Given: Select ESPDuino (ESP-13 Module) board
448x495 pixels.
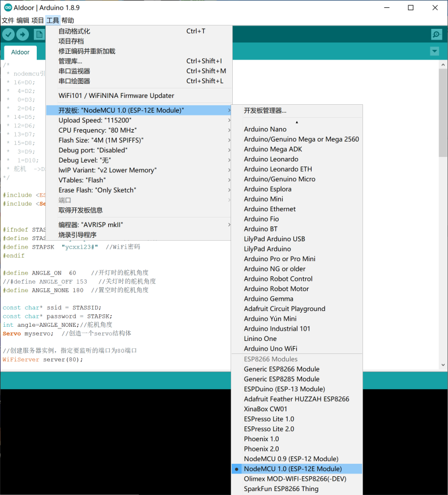Looking at the screenshot, I should tap(297, 389).
